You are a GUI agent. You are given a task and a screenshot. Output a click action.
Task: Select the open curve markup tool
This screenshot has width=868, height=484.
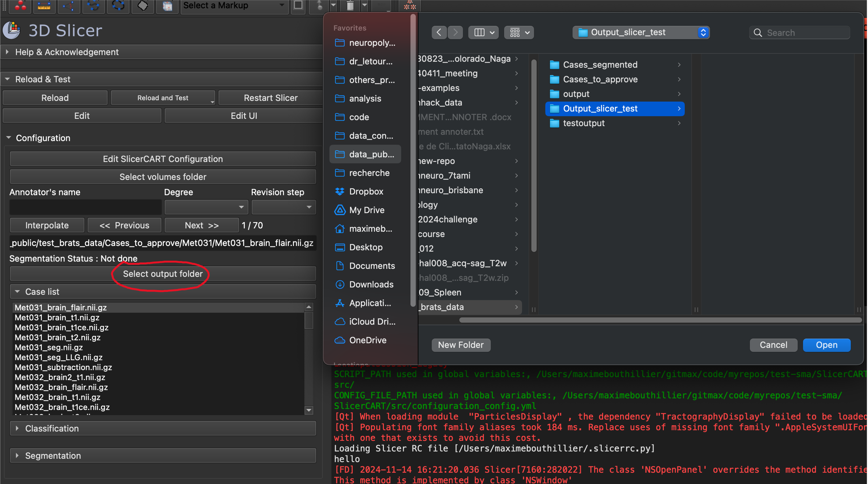[x=93, y=6]
